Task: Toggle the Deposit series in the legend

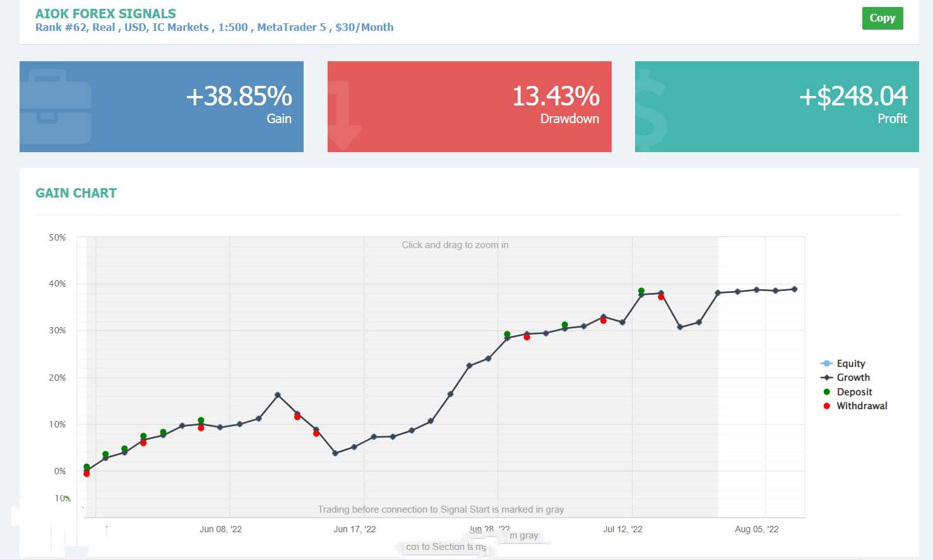Action: (x=847, y=392)
